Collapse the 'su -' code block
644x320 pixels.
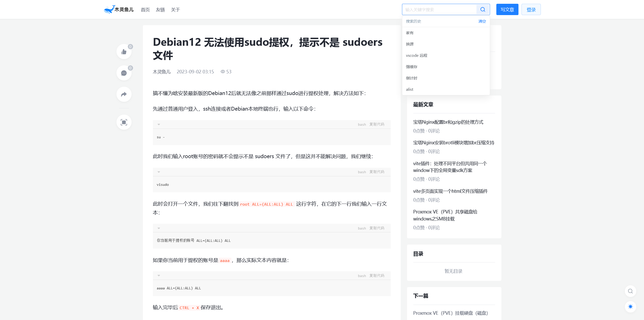pos(159,124)
